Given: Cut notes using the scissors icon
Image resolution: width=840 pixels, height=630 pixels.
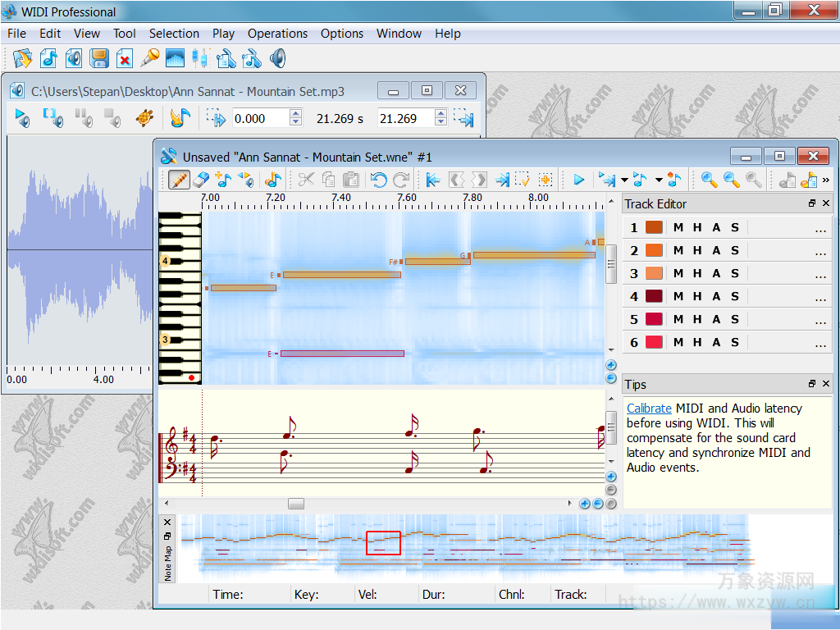Looking at the screenshot, I should click(306, 180).
